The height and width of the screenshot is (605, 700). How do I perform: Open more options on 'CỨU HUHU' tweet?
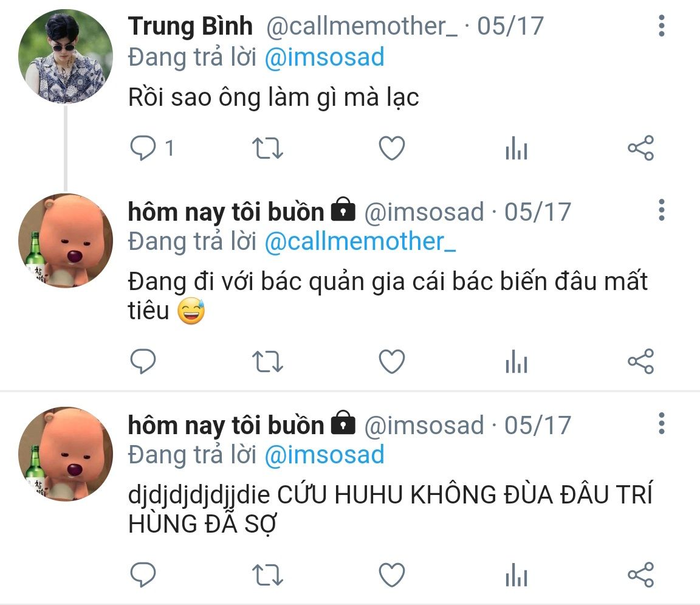click(x=662, y=423)
